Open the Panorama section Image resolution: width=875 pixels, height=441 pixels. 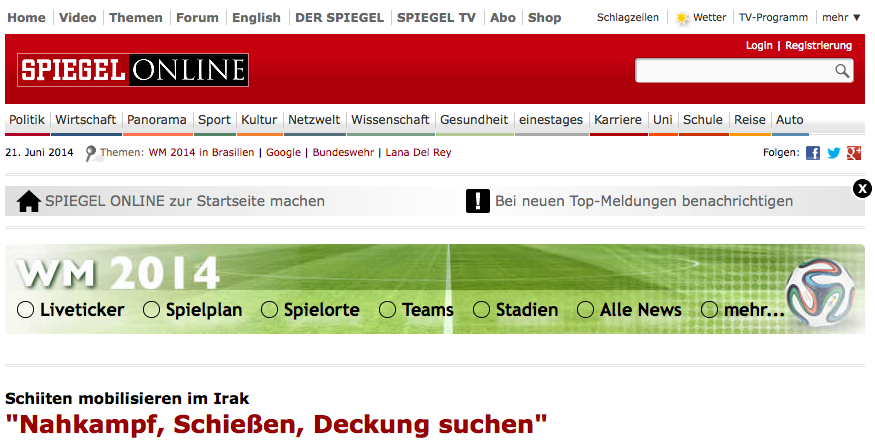coord(157,119)
